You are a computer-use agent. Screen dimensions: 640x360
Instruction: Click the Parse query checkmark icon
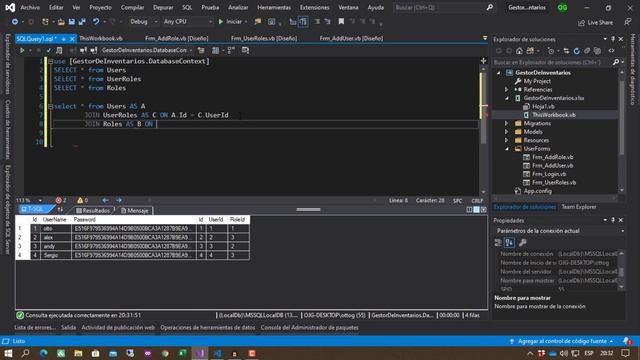point(49,50)
